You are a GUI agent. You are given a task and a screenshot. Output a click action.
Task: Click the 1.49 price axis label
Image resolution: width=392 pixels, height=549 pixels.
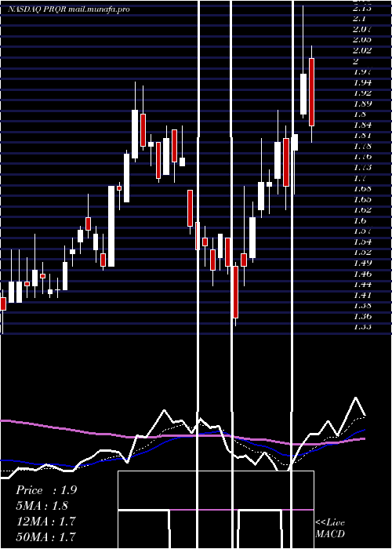coord(362,263)
